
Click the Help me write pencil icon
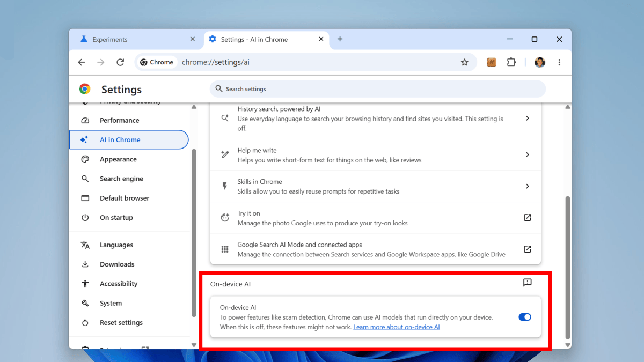pos(225,154)
